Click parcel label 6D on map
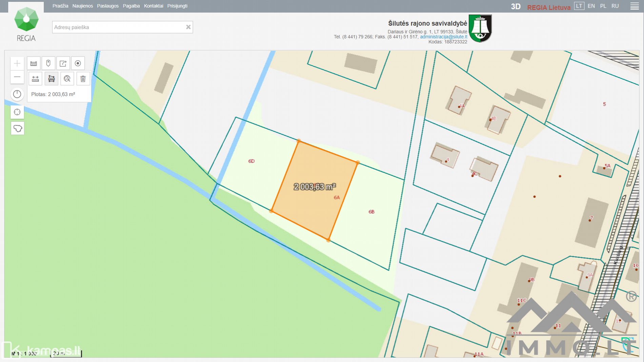644x362 pixels. pos(251,161)
